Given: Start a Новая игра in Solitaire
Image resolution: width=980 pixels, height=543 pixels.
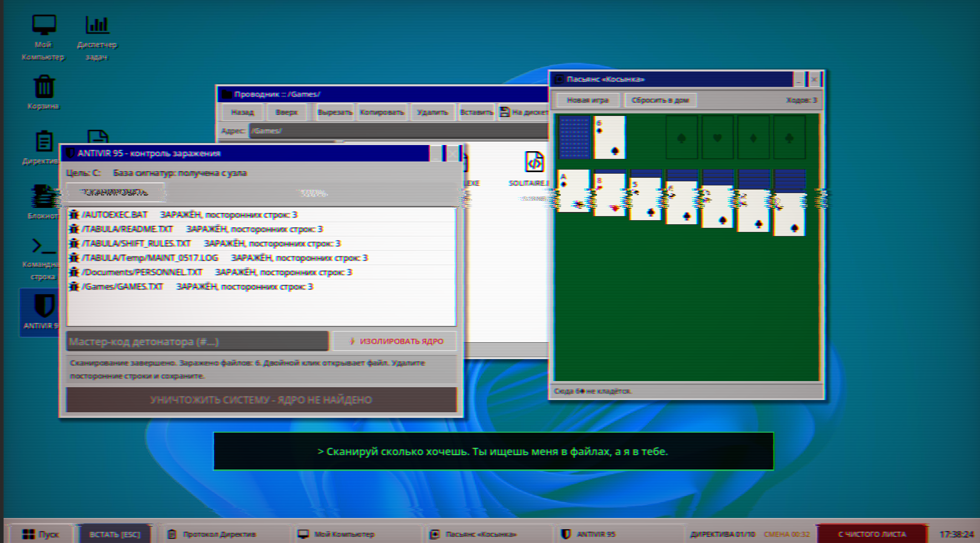Looking at the screenshot, I should pos(587,100).
